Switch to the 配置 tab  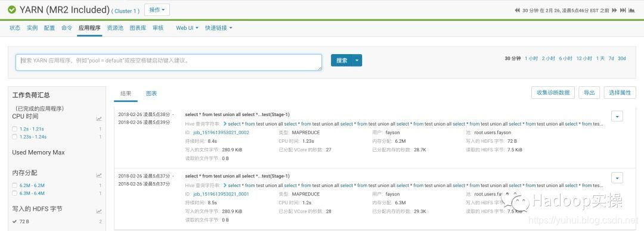[x=49, y=28]
